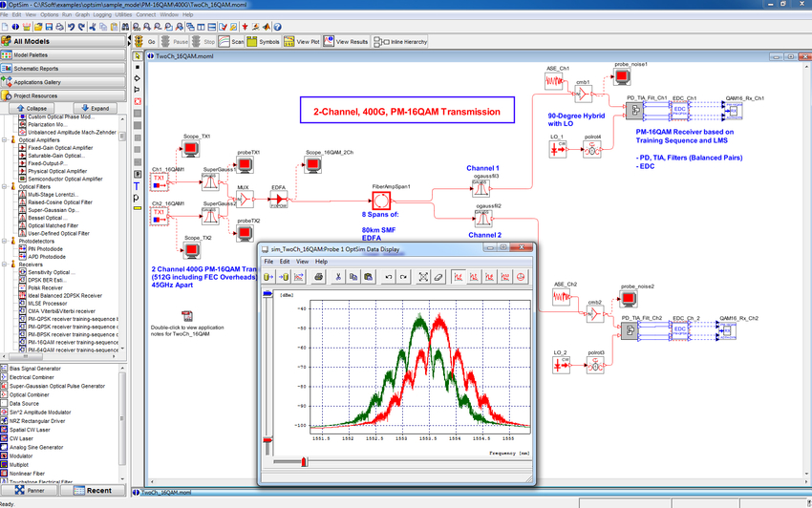Open View Results from the toolbar
The width and height of the screenshot is (812, 508).
coord(346,42)
